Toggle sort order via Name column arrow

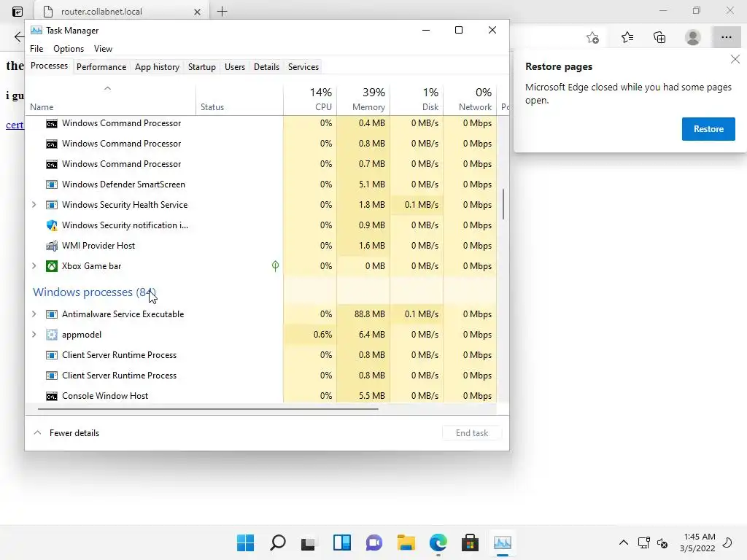[x=108, y=88]
